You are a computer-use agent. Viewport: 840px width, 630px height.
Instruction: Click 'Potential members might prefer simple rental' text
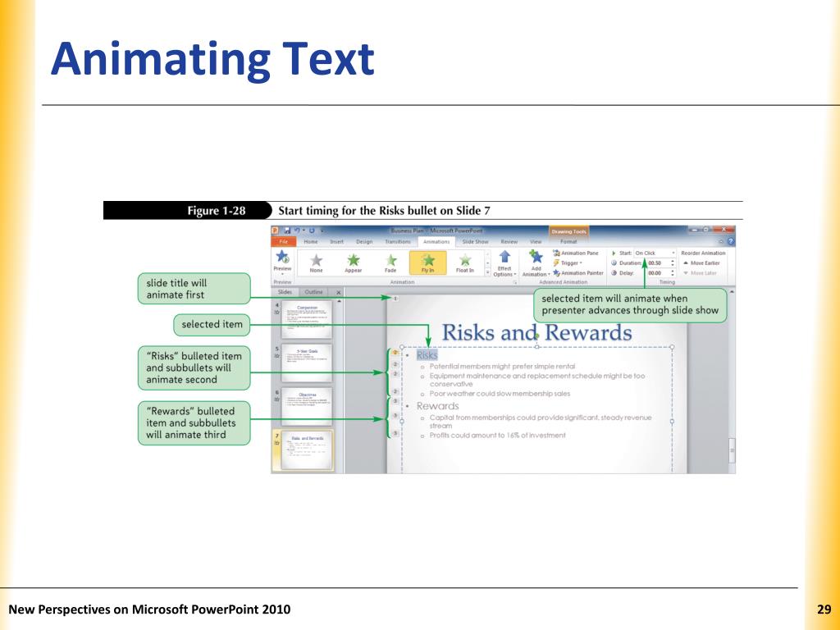[503, 367]
